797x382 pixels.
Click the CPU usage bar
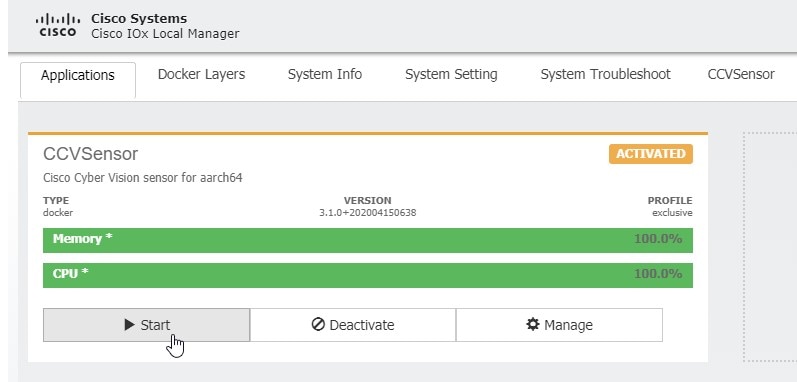(367, 275)
